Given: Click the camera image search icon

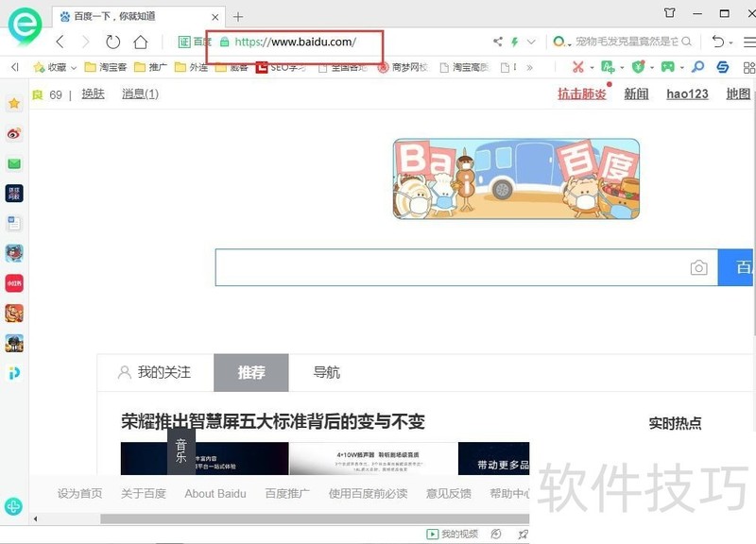Looking at the screenshot, I should (698, 267).
